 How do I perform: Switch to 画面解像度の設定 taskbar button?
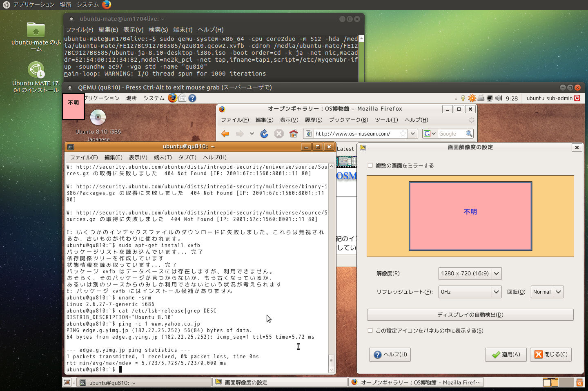[x=280, y=382]
